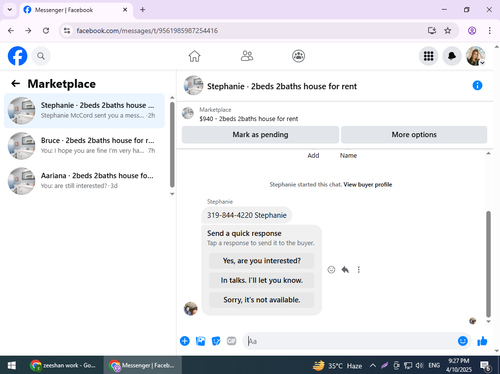Click the Marketplace listing thumbnail in header
Viewport: 500px width, 374px height.
tap(188, 113)
